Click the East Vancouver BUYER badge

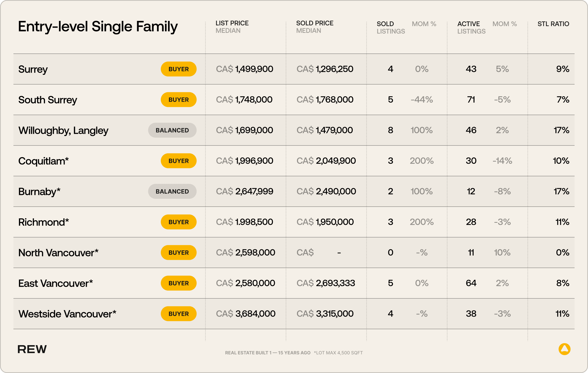[x=179, y=283]
